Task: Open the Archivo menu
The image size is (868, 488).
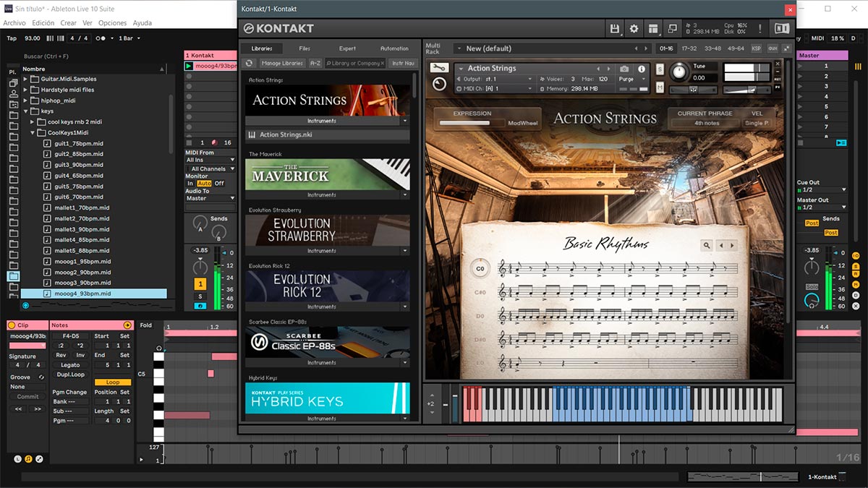Action: click(14, 23)
